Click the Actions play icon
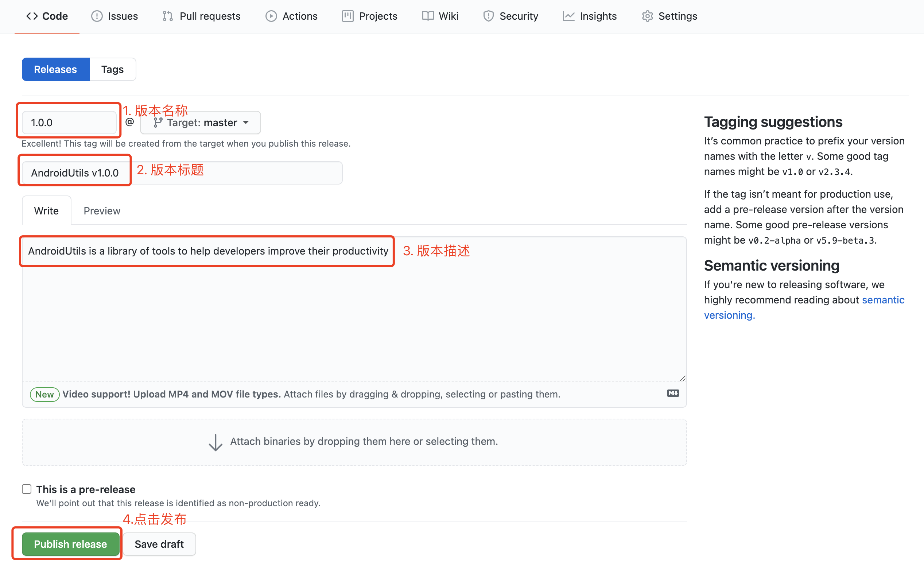This screenshot has width=924, height=566. pyautogui.click(x=271, y=16)
